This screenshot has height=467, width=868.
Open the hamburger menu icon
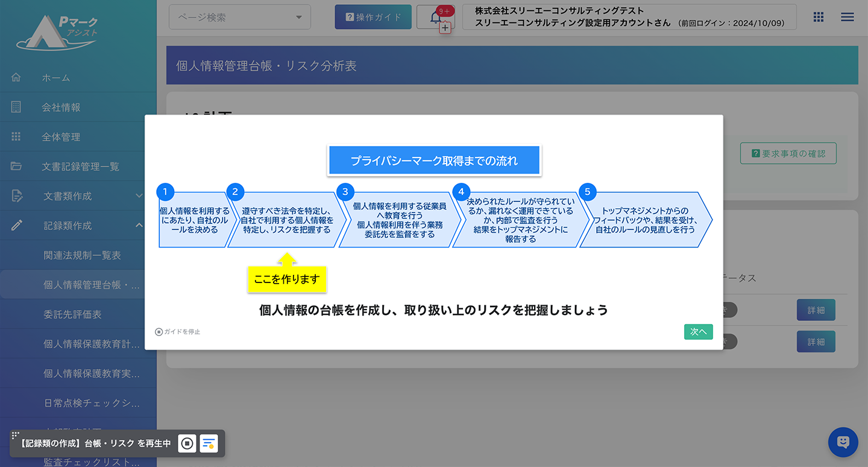coord(847,17)
